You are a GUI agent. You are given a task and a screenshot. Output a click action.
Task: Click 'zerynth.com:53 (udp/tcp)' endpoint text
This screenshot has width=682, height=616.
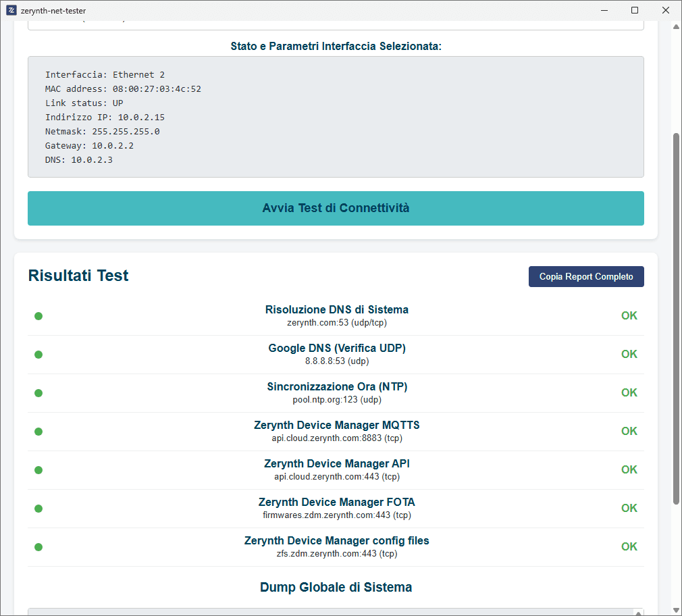pos(337,323)
